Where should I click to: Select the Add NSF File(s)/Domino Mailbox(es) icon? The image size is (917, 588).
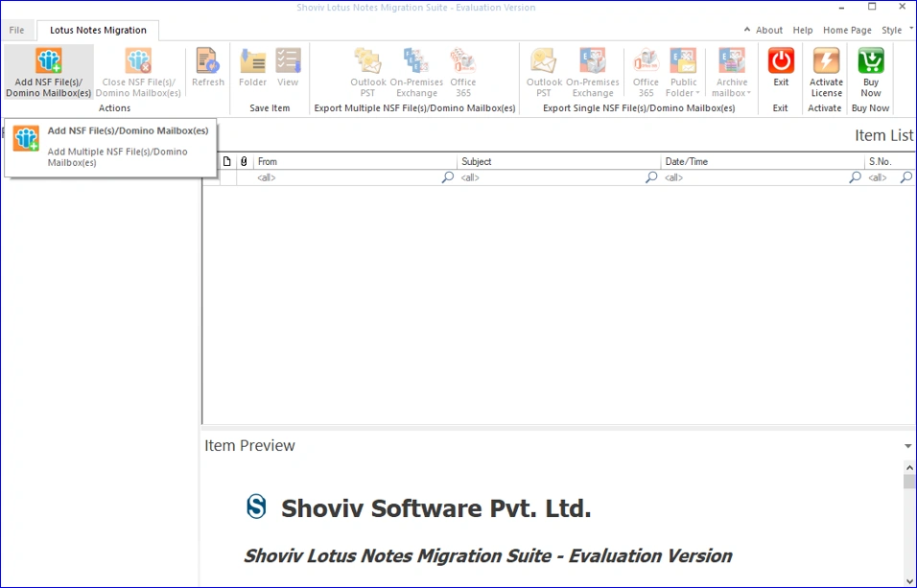tap(47, 62)
